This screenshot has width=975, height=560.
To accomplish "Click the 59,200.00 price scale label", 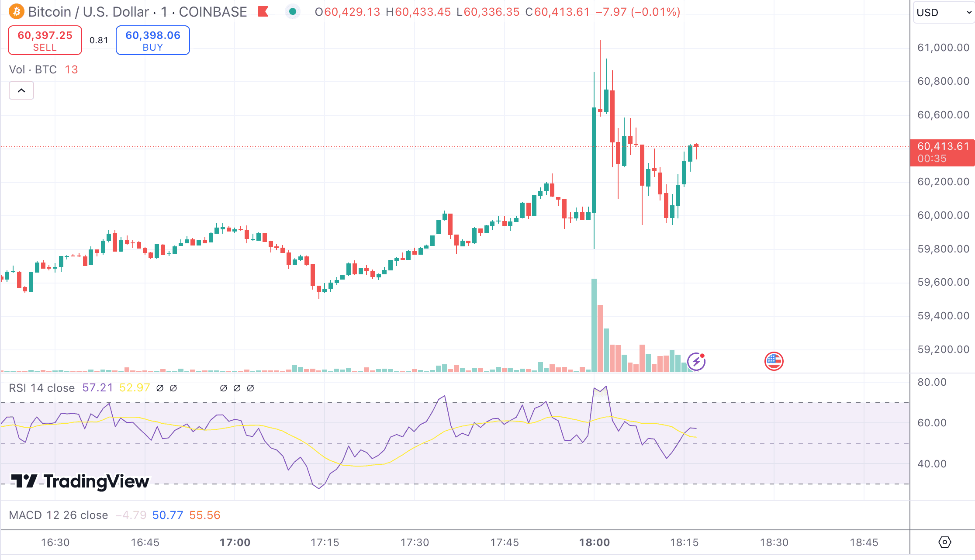I will pyautogui.click(x=944, y=349).
